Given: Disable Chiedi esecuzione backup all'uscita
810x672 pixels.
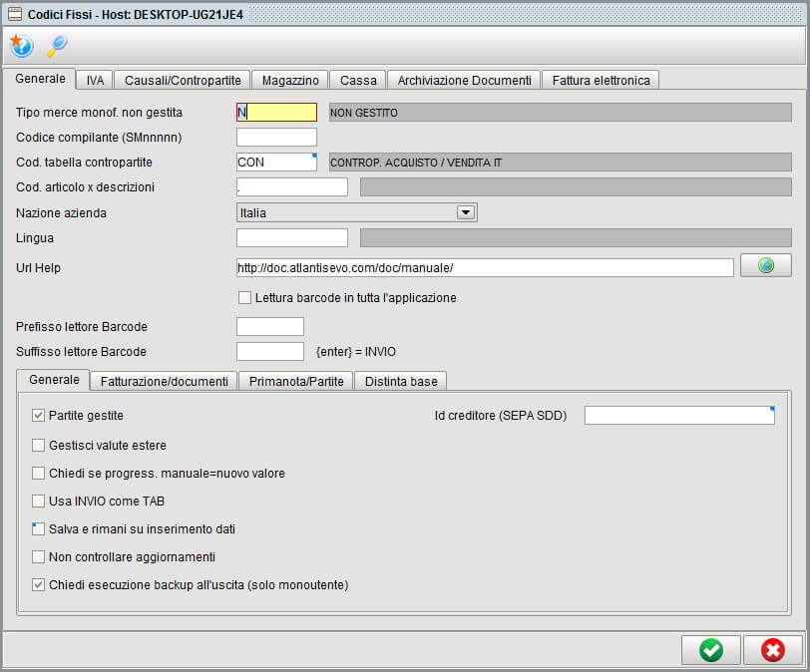Looking at the screenshot, I should click(x=38, y=584).
